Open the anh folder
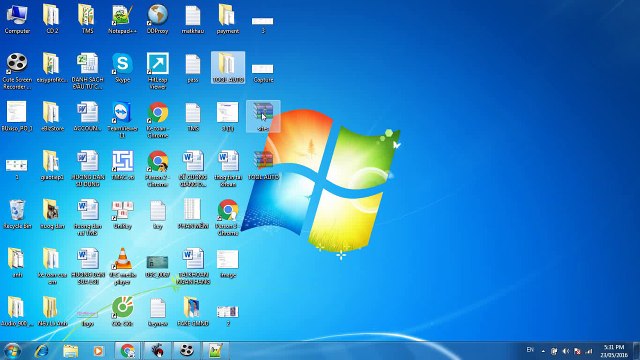The height and width of the screenshot is (360, 640). point(17,263)
